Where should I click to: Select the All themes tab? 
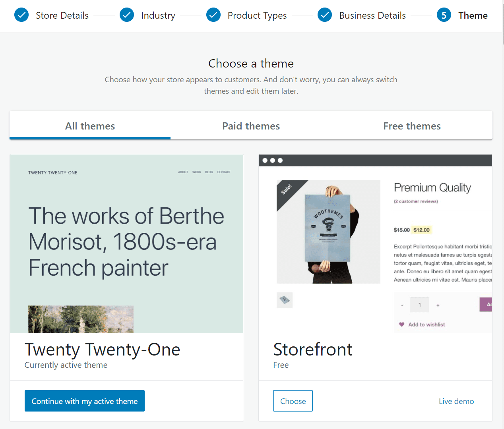pyautogui.click(x=90, y=126)
